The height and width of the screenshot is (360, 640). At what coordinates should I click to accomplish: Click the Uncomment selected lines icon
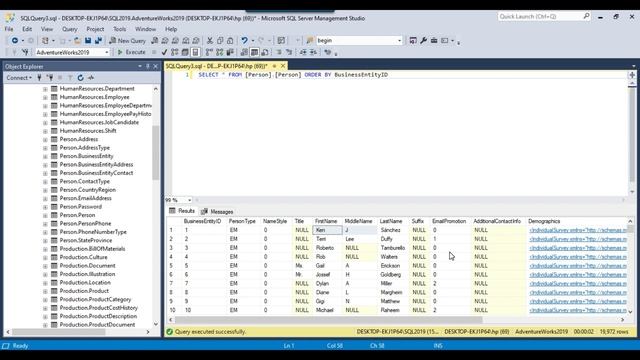point(289,52)
